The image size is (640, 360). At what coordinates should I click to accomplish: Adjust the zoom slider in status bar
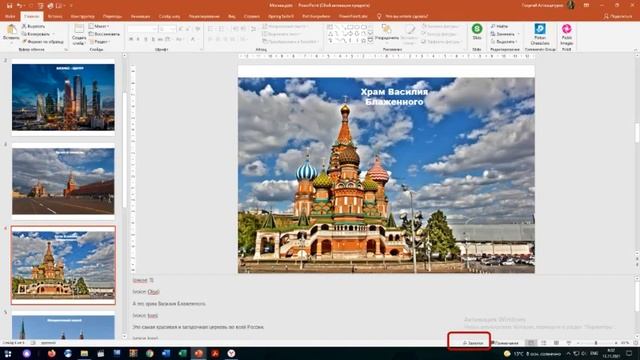pos(596,343)
